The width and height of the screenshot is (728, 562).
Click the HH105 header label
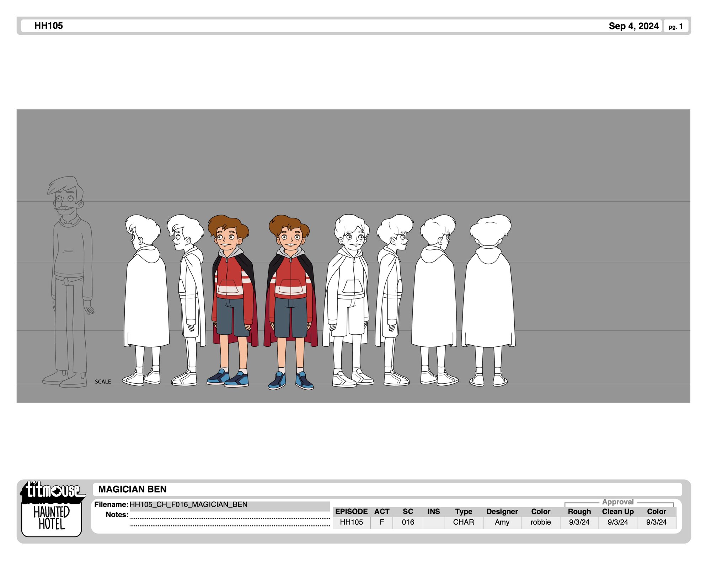(48, 26)
